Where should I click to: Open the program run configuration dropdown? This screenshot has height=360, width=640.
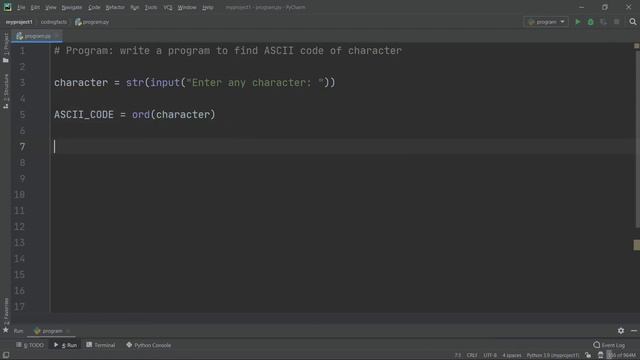(x=546, y=22)
